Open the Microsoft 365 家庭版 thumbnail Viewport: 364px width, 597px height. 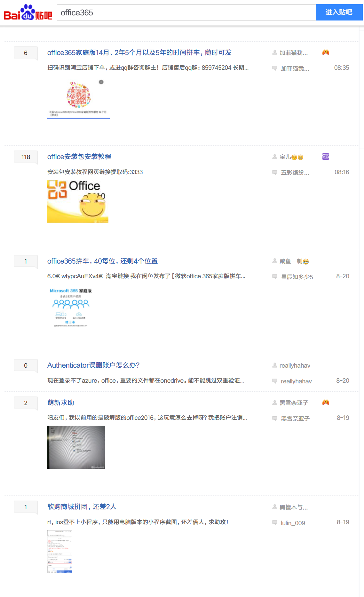71,307
